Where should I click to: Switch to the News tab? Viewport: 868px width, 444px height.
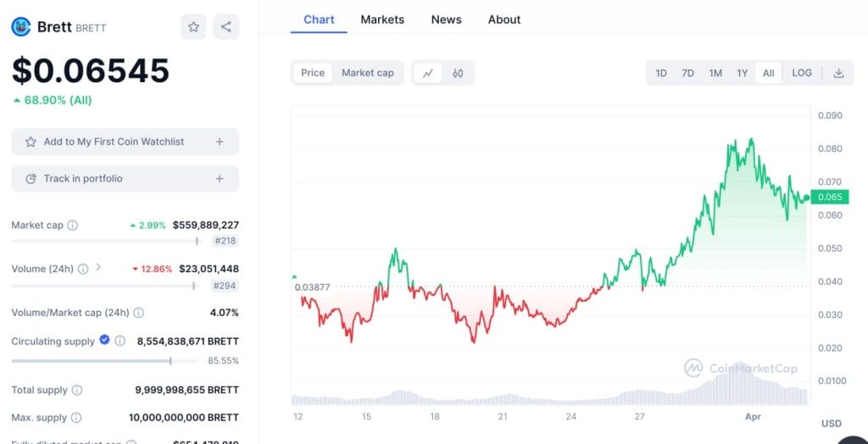tap(446, 19)
